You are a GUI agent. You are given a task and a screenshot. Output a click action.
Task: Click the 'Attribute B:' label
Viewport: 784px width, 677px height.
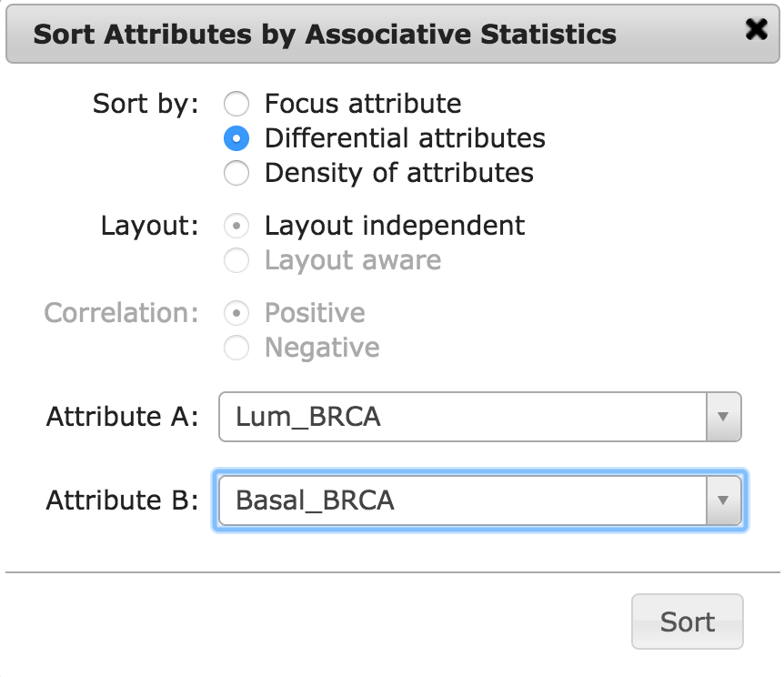122,500
